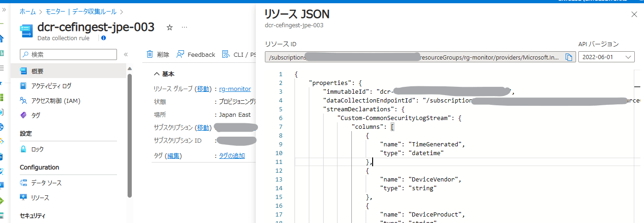Click the セキュリティ section heading in the menu
Image resolution: width=644 pixels, height=223 pixels.
[x=33, y=216]
